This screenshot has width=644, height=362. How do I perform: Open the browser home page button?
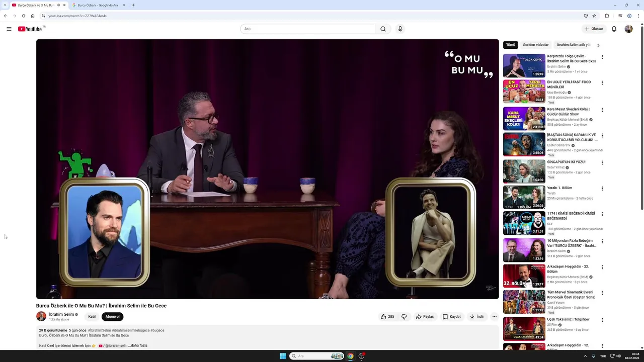(33, 16)
